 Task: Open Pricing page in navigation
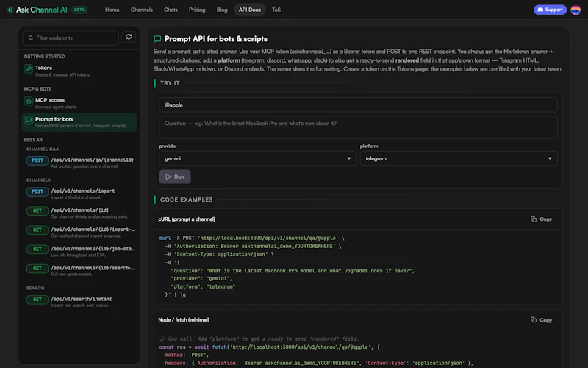(x=197, y=10)
